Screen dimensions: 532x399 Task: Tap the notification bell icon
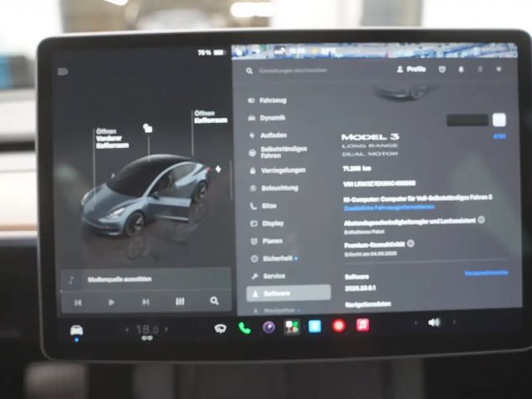tap(461, 70)
